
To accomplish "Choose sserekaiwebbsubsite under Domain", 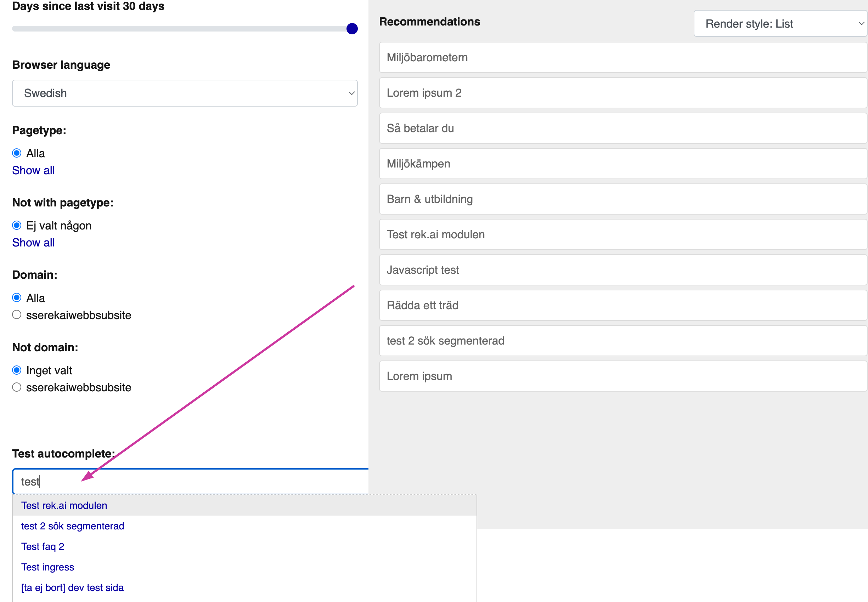I will 17,315.
